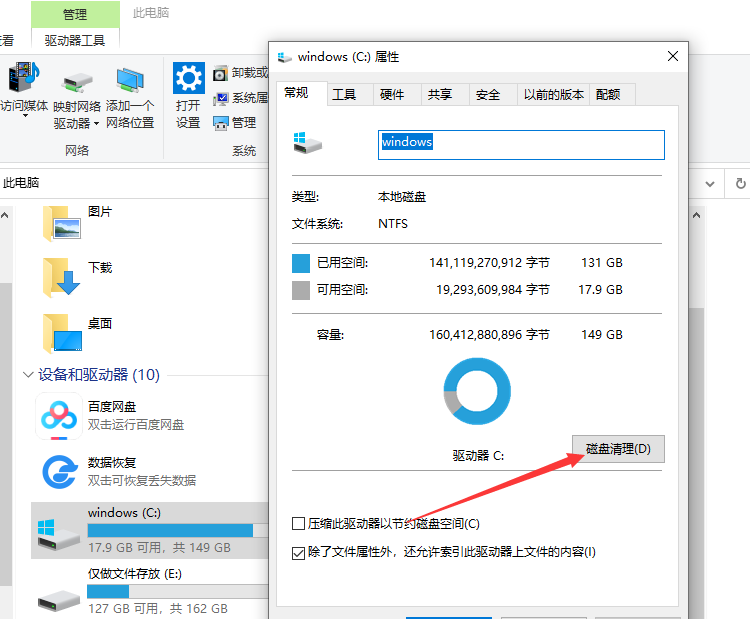Screen dimensions: 750x619
Task: Click the Add a network location icon
Action: point(130,79)
